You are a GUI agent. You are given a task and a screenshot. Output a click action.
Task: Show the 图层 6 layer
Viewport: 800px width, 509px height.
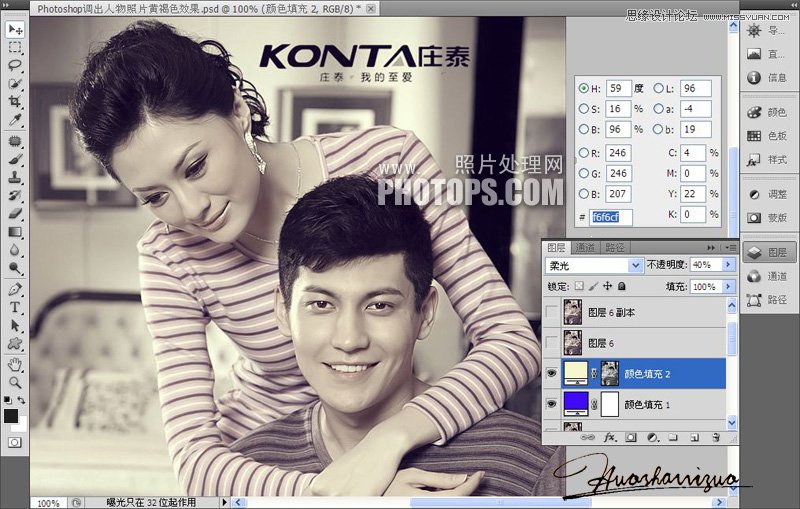[x=552, y=343]
